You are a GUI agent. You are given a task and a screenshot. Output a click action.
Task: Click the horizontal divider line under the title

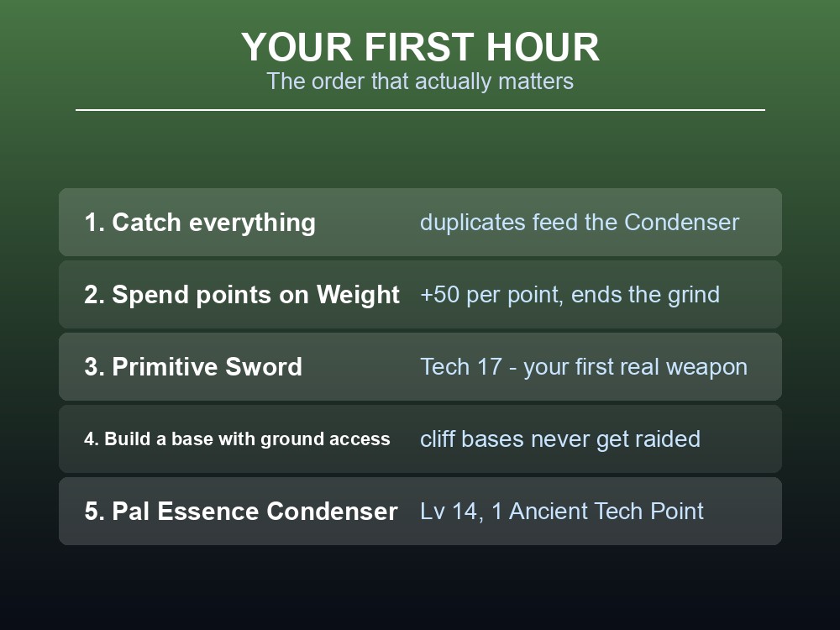pyautogui.click(x=420, y=110)
